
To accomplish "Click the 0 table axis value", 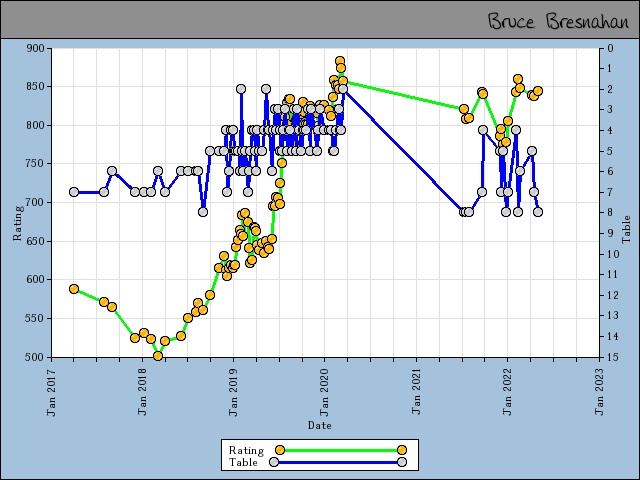I will click(611, 48).
